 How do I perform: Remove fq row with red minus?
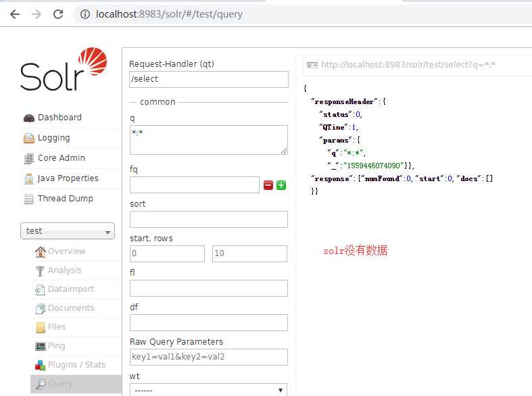(268, 185)
